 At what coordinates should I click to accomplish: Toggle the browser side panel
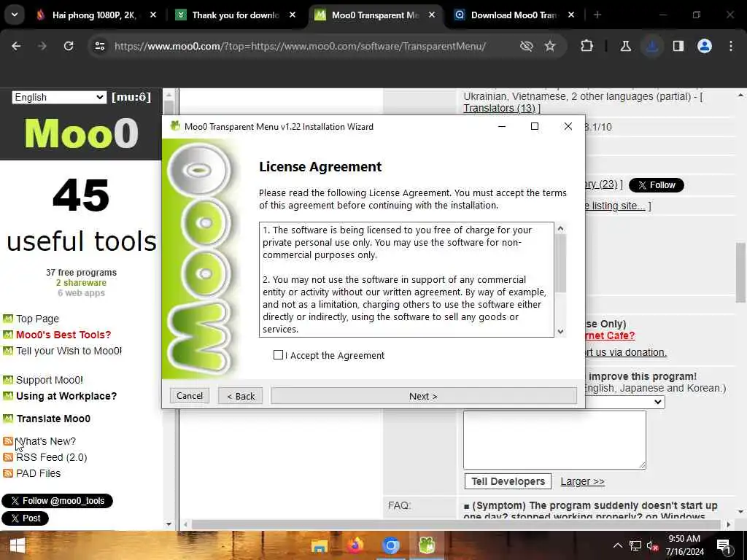(x=678, y=46)
